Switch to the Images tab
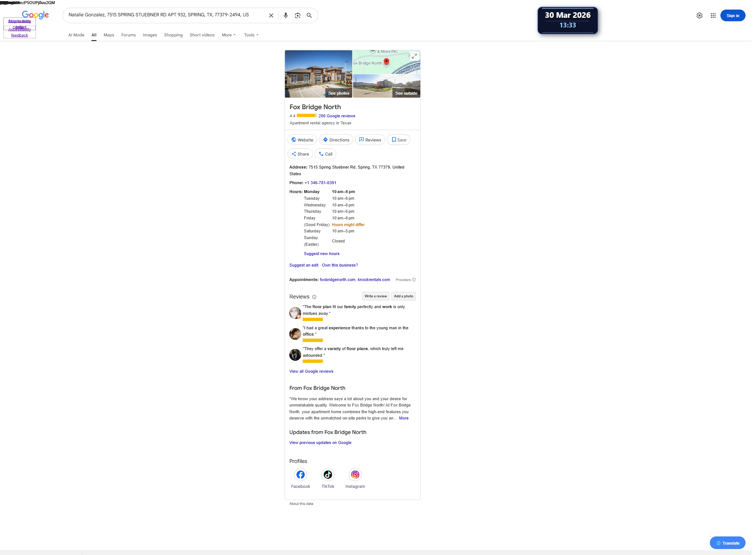The width and height of the screenshot is (756, 555). (x=150, y=35)
